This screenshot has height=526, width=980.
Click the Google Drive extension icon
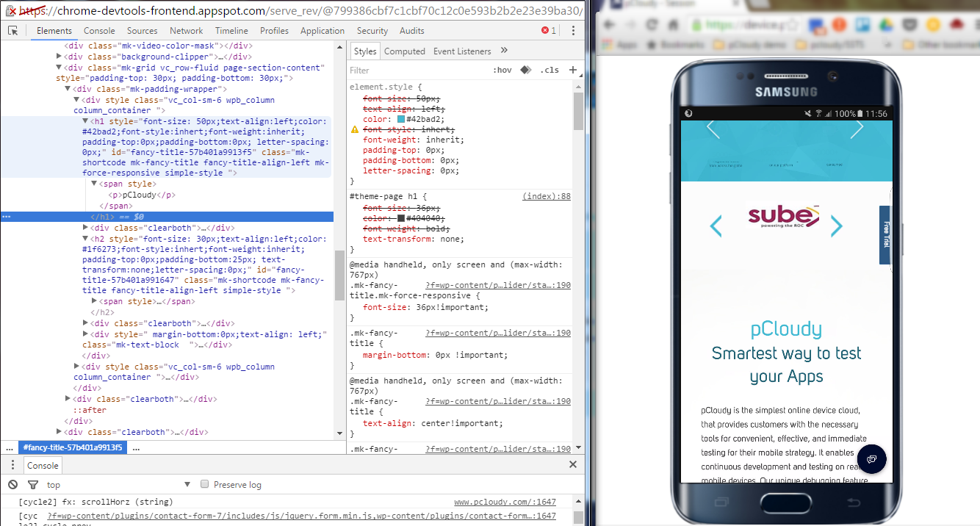(x=885, y=24)
